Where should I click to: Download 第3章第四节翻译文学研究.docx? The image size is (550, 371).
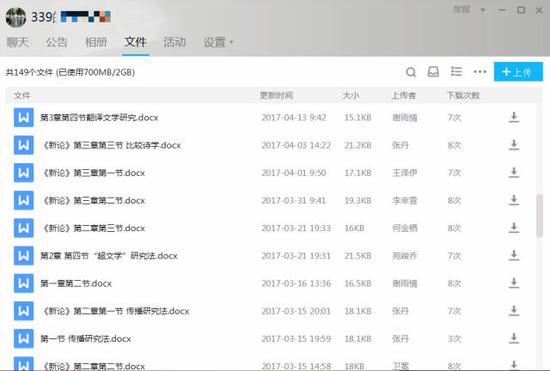(514, 117)
